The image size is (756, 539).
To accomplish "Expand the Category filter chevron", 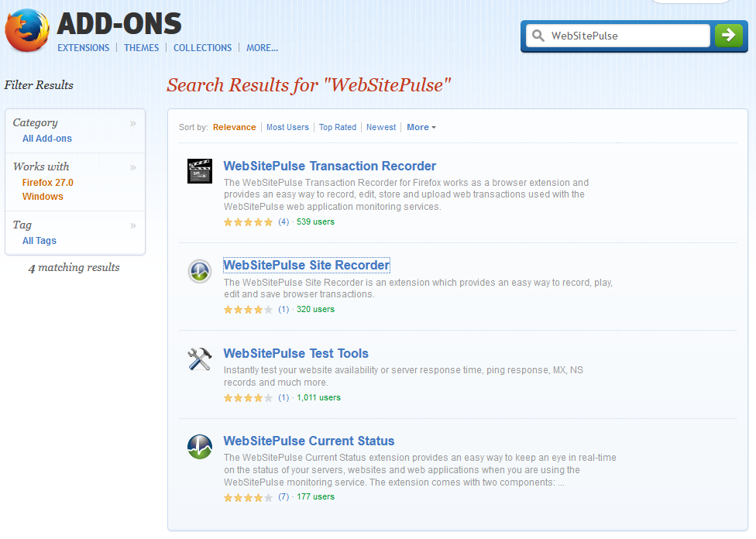I will [x=133, y=123].
